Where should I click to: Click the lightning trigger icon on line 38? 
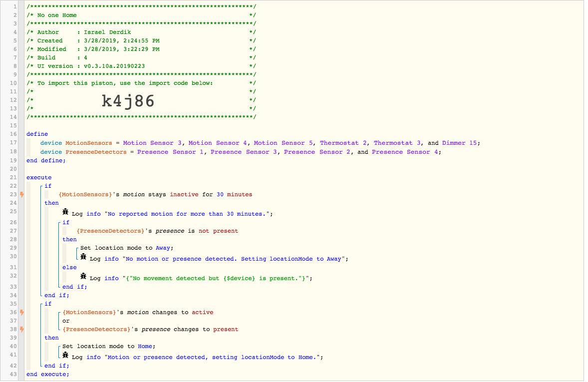coord(22,329)
